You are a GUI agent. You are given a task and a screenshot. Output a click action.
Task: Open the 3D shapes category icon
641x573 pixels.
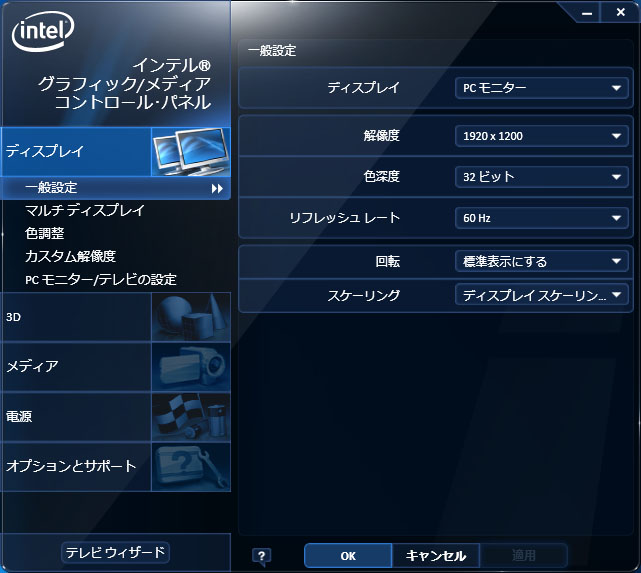[x=191, y=317]
